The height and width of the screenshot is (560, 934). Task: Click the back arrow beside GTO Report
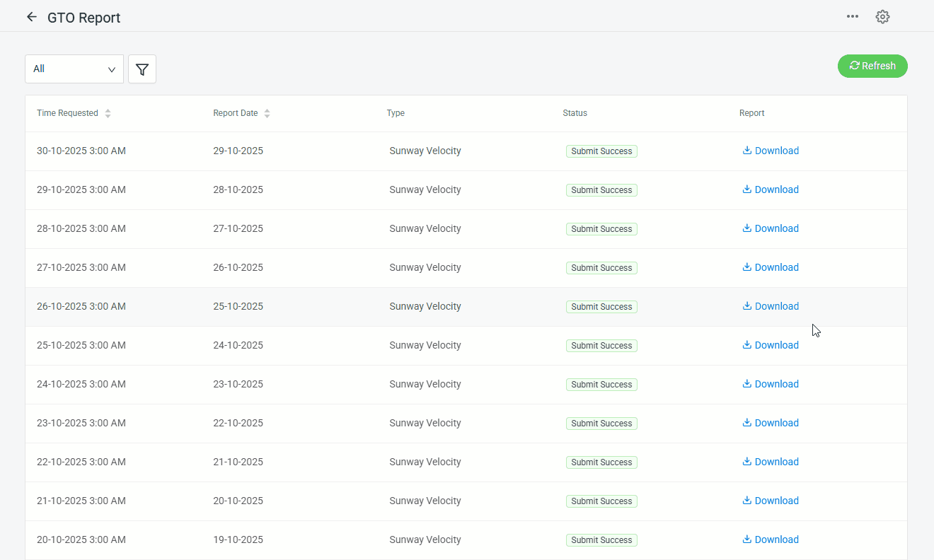(x=31, y=17)
